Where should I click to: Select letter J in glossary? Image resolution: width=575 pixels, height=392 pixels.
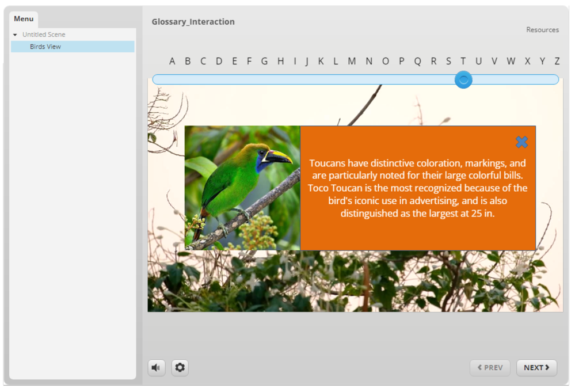pyautogui.click(x=307, y=61)
